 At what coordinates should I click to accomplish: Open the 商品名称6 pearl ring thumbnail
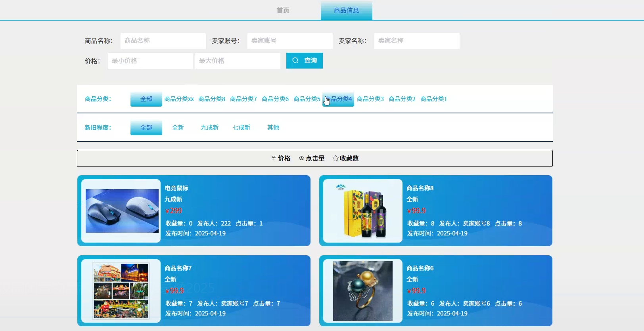pos(362,291)
